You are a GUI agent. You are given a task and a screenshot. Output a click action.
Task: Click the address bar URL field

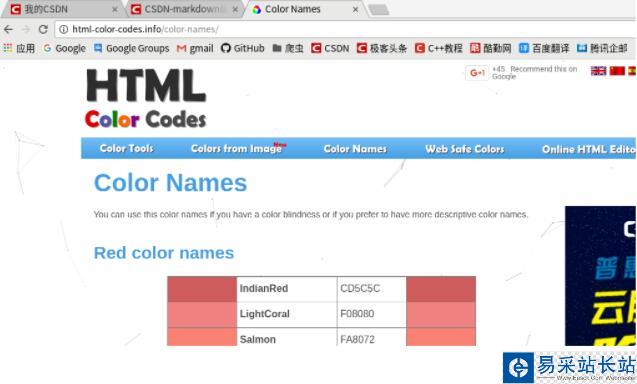(345, 29)
